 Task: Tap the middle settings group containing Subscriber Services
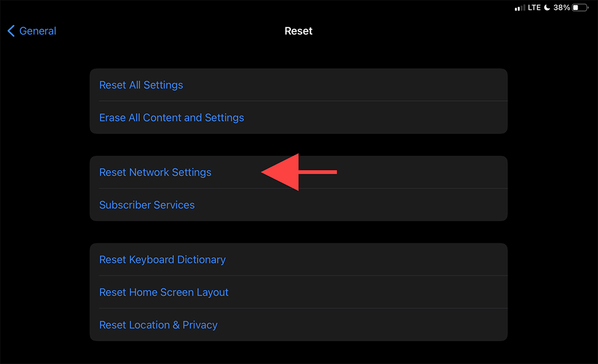tap(298, 188)
